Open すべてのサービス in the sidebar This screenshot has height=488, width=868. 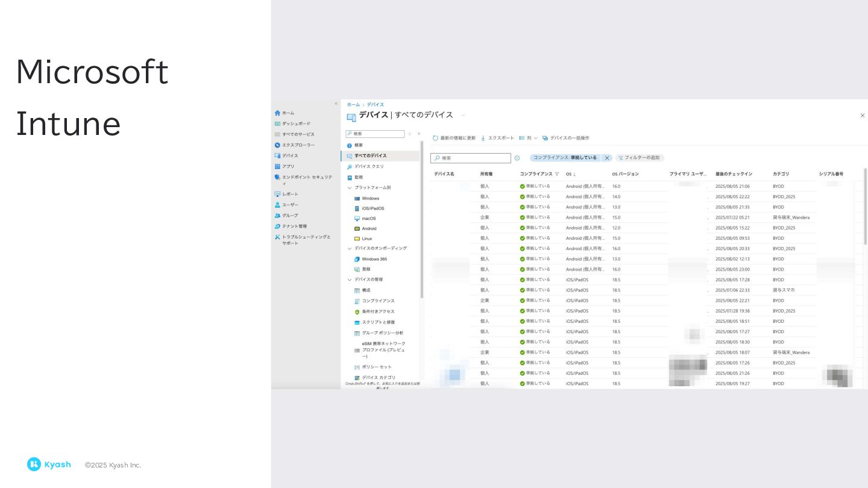tap(294, 134)
